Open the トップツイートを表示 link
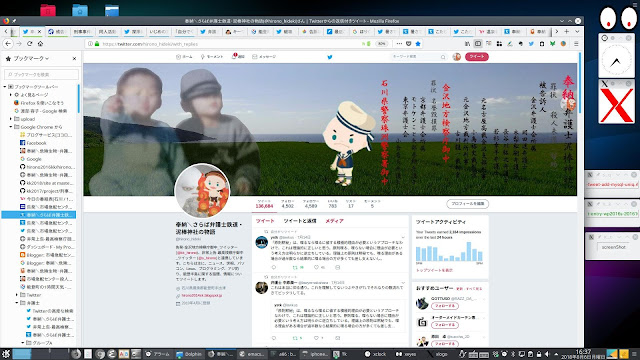The height and width of the screenshot is (360, 640). 434,270
